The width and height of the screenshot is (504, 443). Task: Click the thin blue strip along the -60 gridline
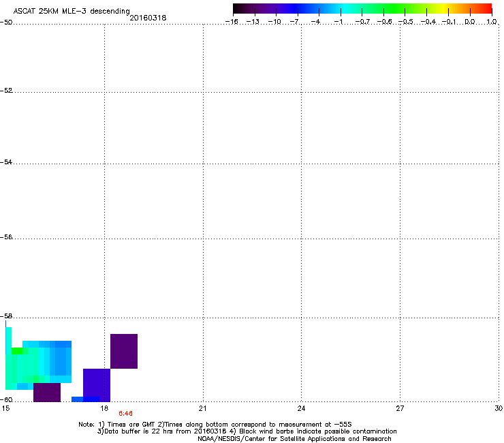(x=86, y=399)
